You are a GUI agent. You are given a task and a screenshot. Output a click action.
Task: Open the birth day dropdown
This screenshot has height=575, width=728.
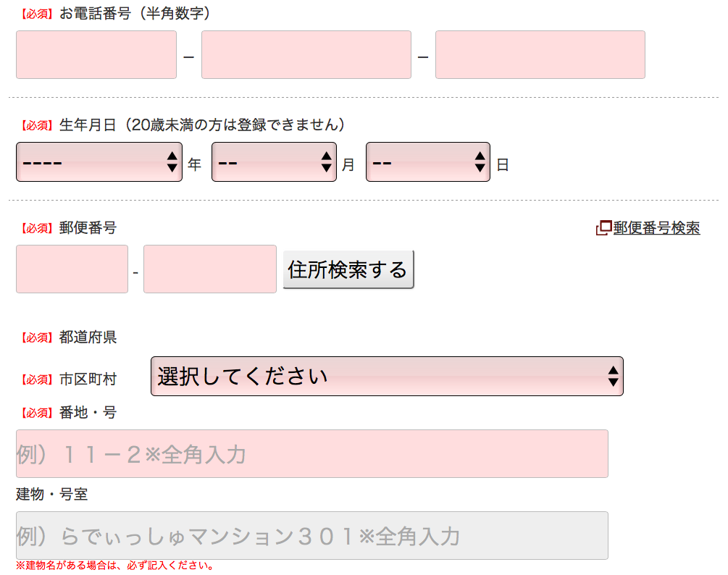click(x=428, y=162)
